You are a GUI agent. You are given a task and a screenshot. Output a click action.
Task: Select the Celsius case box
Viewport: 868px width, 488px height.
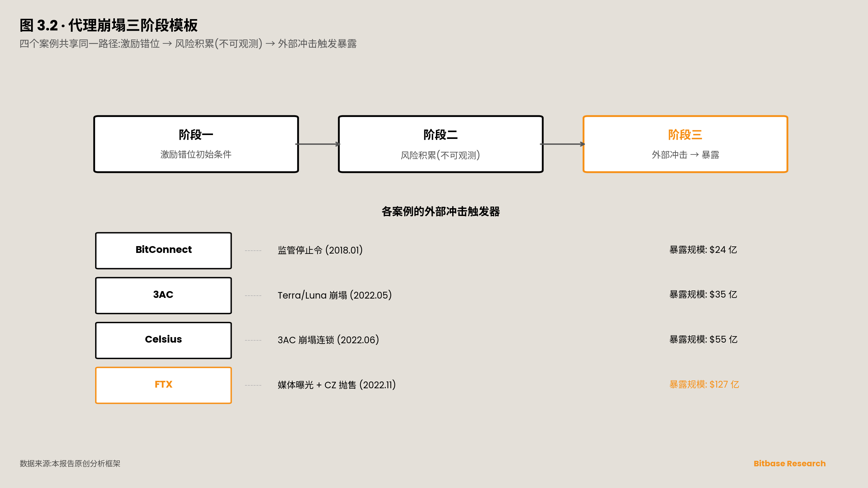163,340
